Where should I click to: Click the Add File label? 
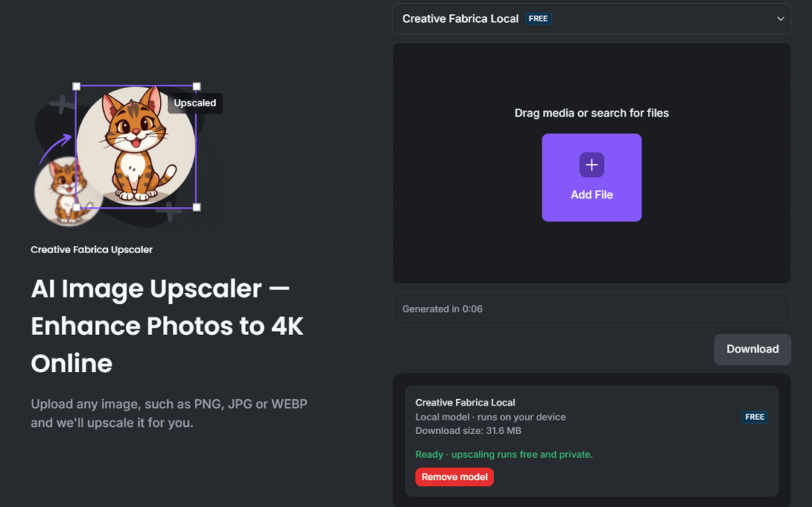pyautogui.click(x=592, y=195)
